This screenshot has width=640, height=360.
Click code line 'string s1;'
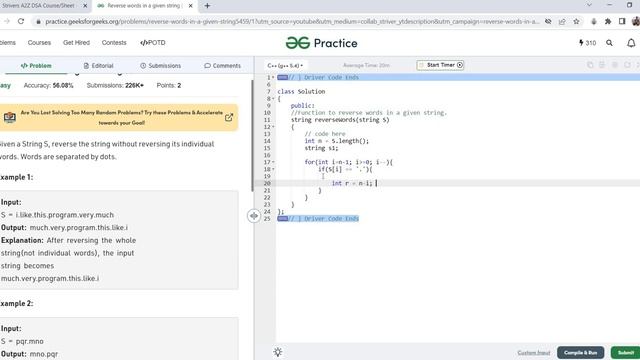(321, 148)
